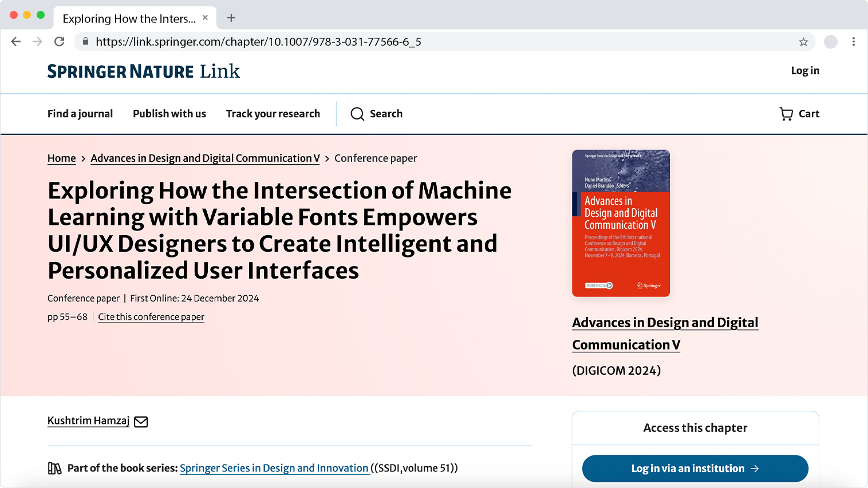Follow the Home breadcrumb link
The height and width of the screenshot is (488, 868).
tap(61, 158)
